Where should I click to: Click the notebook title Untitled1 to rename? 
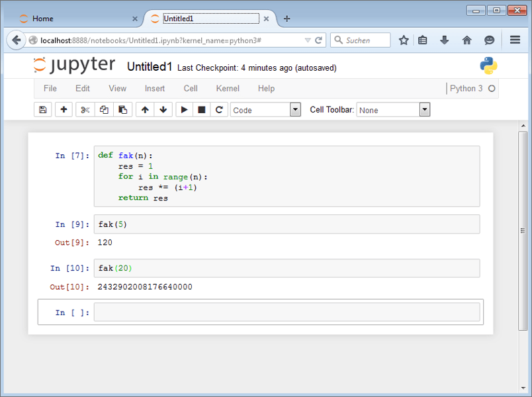point(150,67)
